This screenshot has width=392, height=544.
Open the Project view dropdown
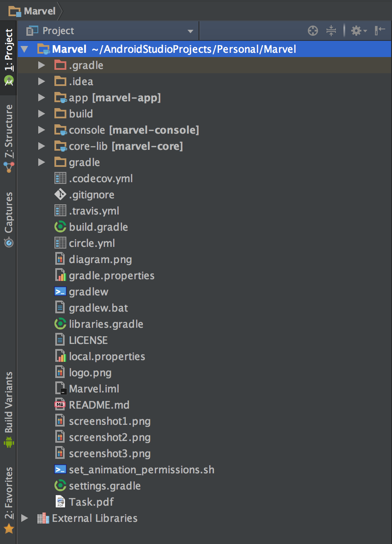pos(190,31)
